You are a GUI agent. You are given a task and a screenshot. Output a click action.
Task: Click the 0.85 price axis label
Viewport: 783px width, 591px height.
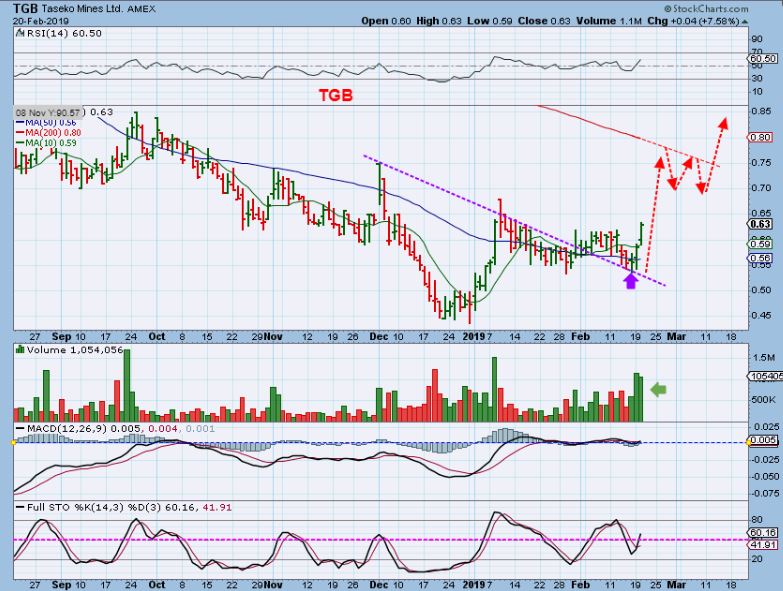point(761,111)
